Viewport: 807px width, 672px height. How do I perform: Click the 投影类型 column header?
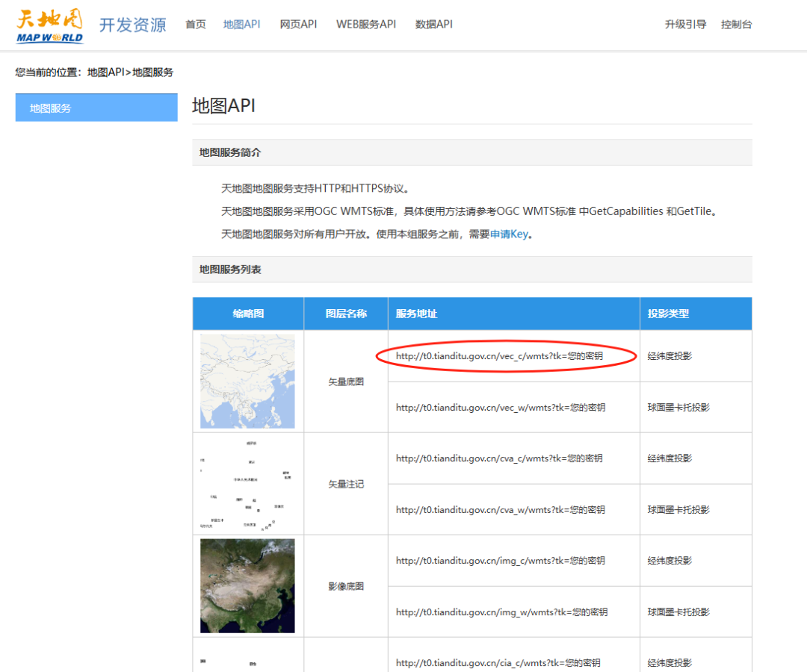click(x=696, y=314)
